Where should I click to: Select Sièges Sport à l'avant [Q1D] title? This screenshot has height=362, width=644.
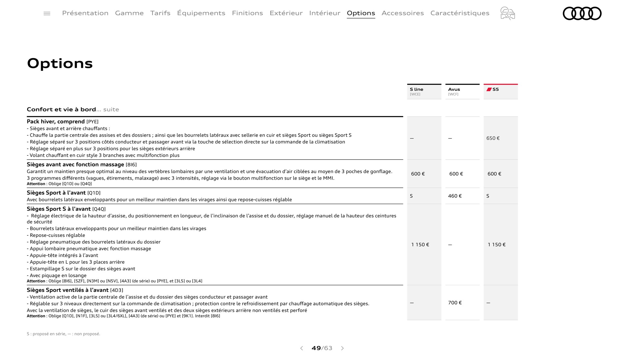64,193
